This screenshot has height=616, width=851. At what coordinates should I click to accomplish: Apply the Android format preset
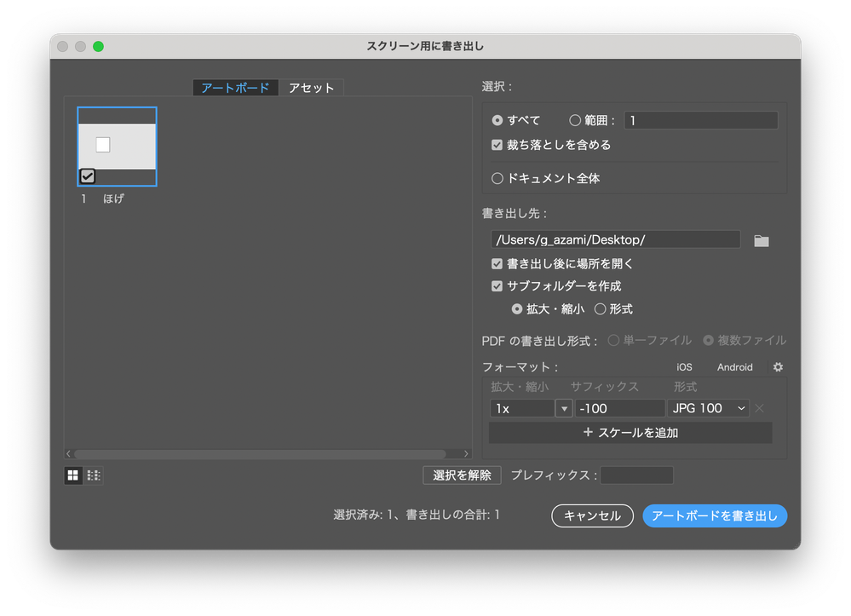[x=733, y=367]
